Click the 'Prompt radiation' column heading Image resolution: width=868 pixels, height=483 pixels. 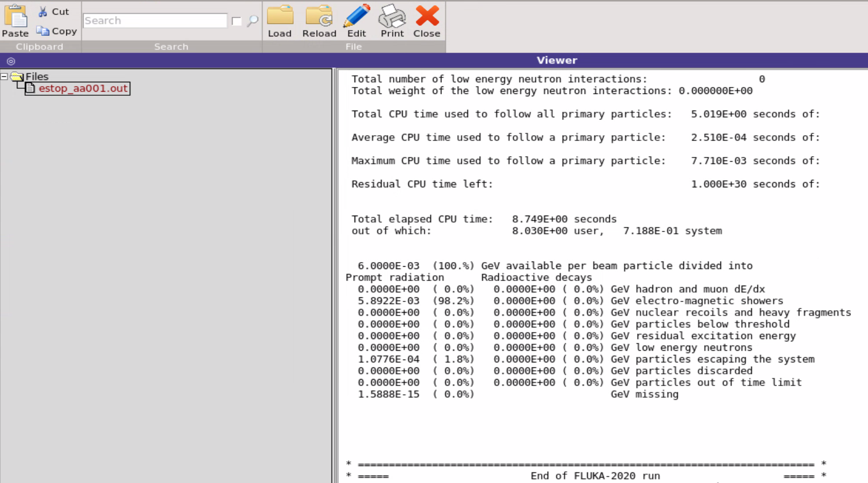[395, 277]
